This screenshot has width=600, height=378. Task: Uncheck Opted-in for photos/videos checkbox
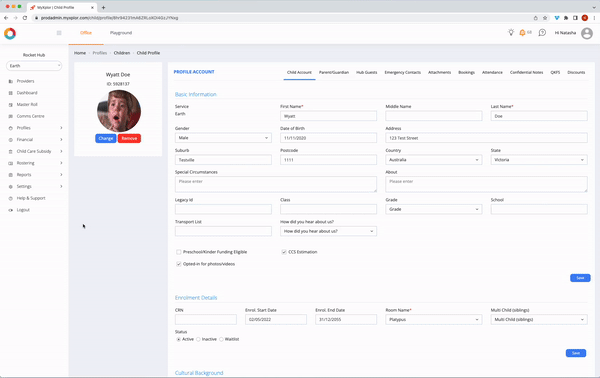point(179,264)
